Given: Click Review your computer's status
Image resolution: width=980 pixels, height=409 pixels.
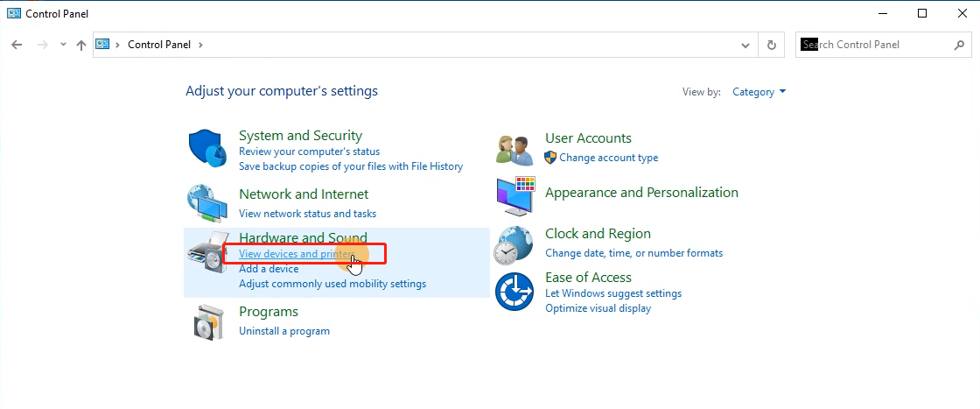Looking at the screenshot, I should coord(310,152).
